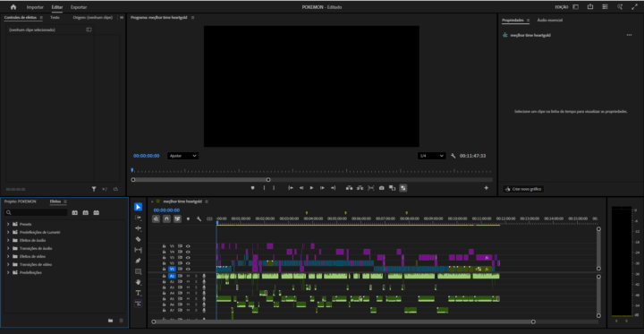Toggle V1 track output eye
The width and height of the screenshot is (644, 334).
(188, 269)
